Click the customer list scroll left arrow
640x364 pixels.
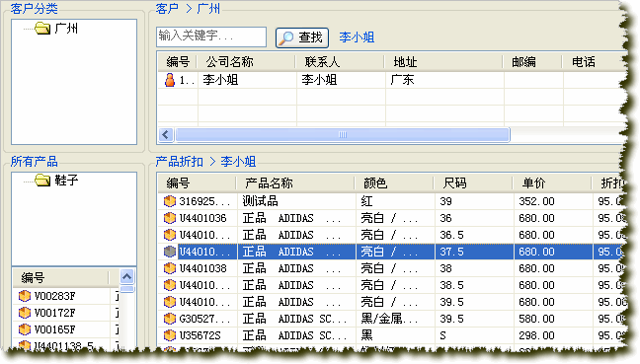coord(166,134)
